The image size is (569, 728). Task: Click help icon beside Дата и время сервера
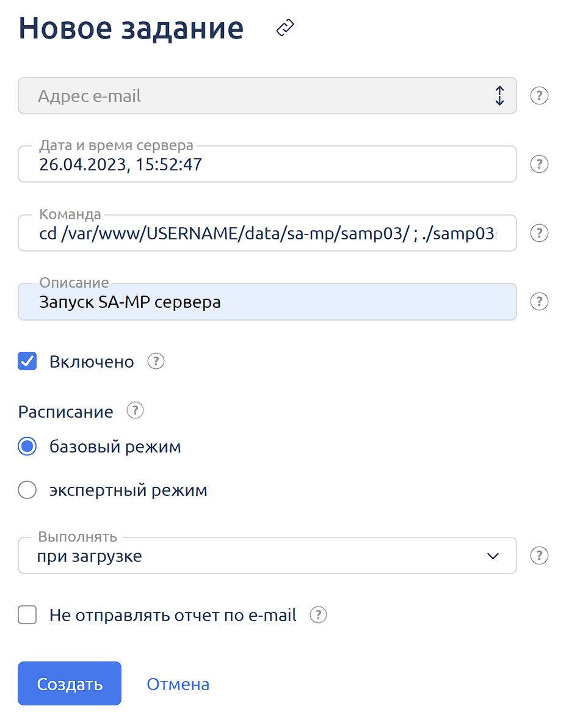pos(539,164)
